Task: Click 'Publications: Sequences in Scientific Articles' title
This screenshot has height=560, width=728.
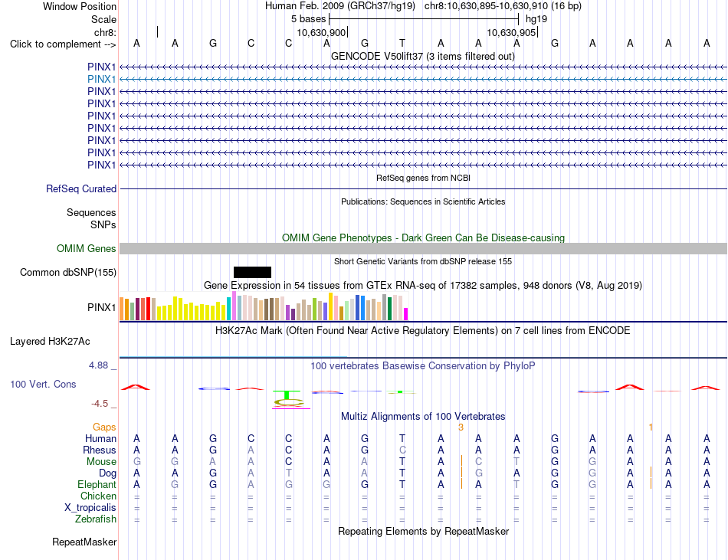Action: pyautogui.click(x=423, y=201)
